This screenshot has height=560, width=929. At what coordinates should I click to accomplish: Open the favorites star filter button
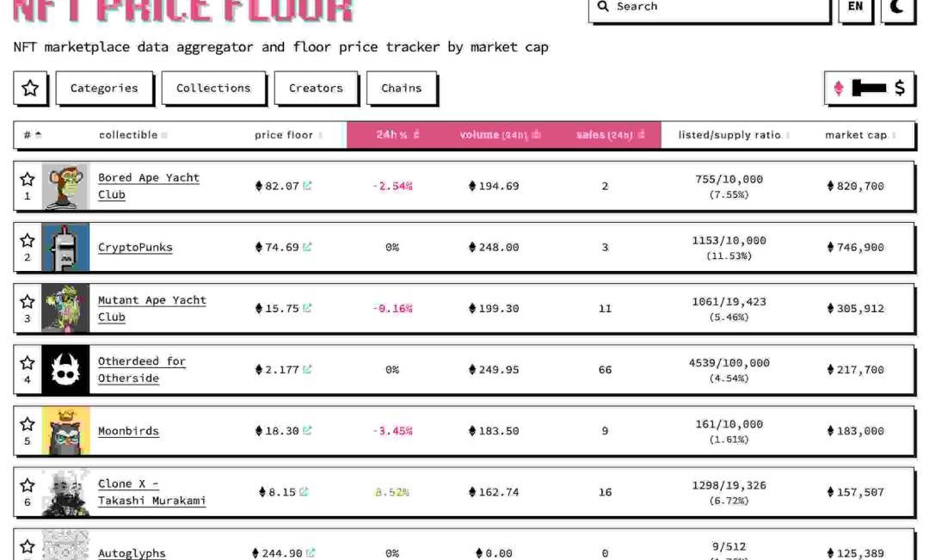pyautogui.click(x=30, y=88)
